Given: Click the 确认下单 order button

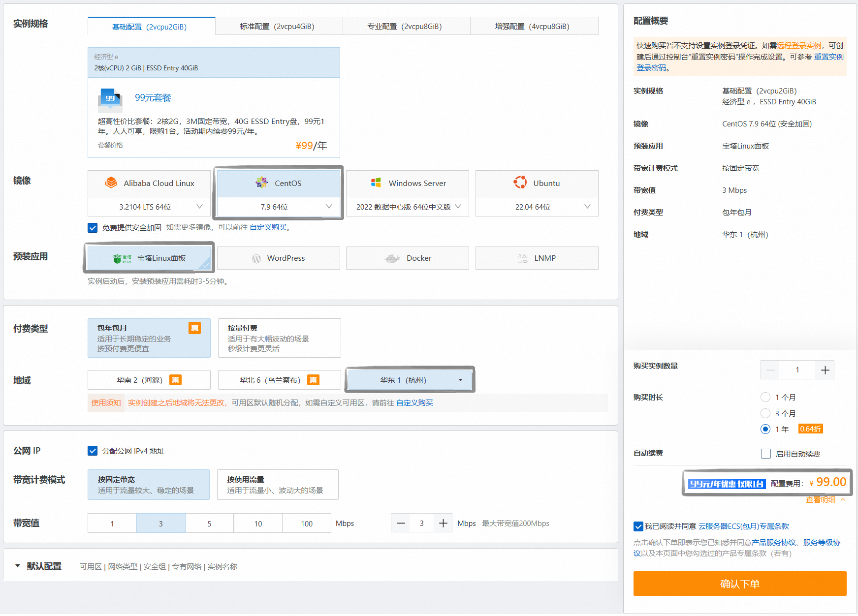Looking at the screenshot, I should click(x=740, y=584).
